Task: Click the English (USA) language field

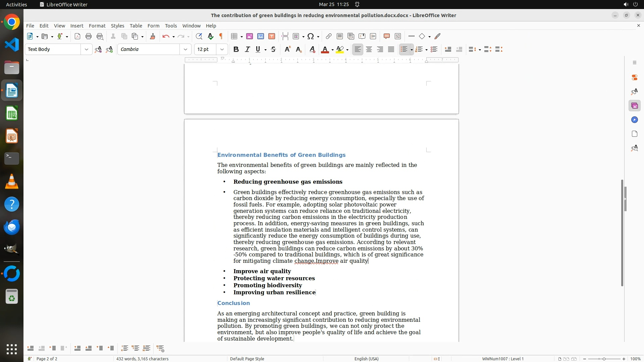Action: pyautogui.click(x=366, y=359)
